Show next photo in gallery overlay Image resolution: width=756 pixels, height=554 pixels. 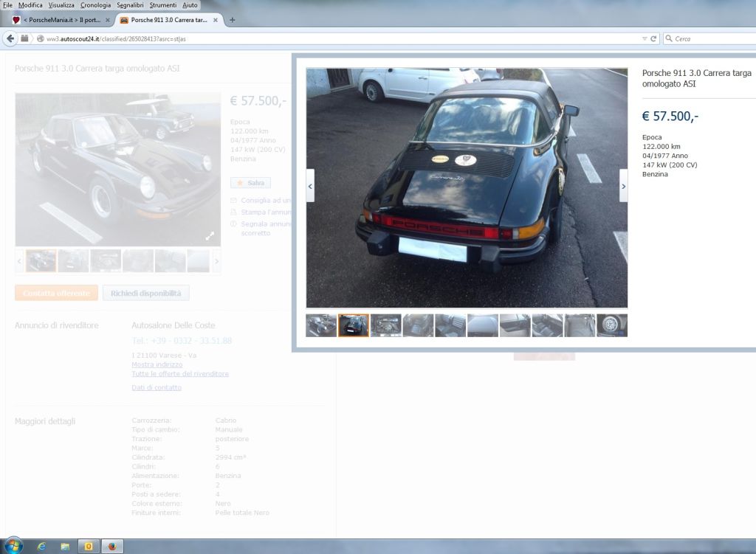click(x=623, y=185)
